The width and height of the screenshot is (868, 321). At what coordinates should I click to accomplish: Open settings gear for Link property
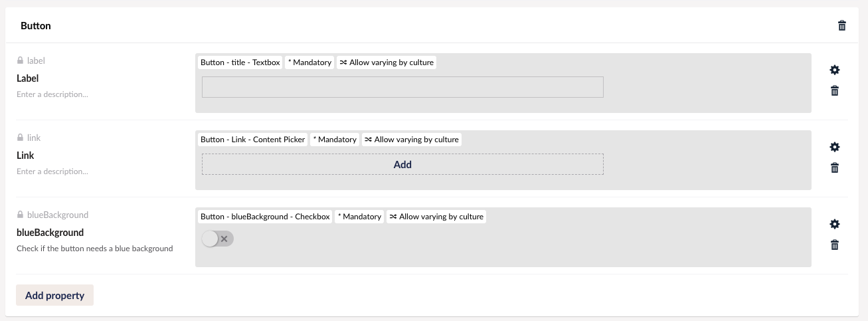tap(835, 147)
